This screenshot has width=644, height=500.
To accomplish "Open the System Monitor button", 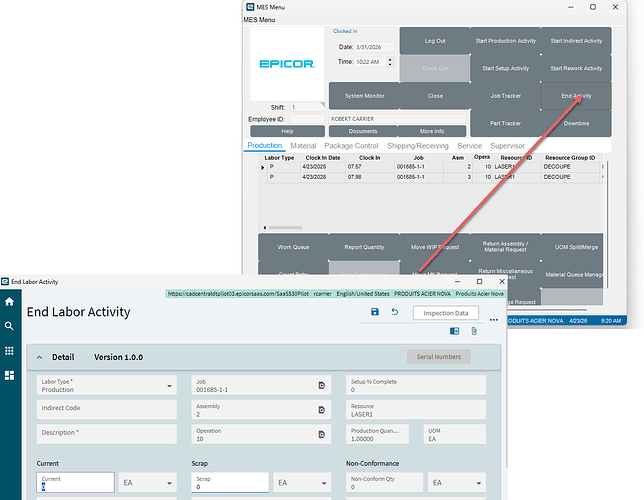I will pyautogui.click(x=364, y=96).
